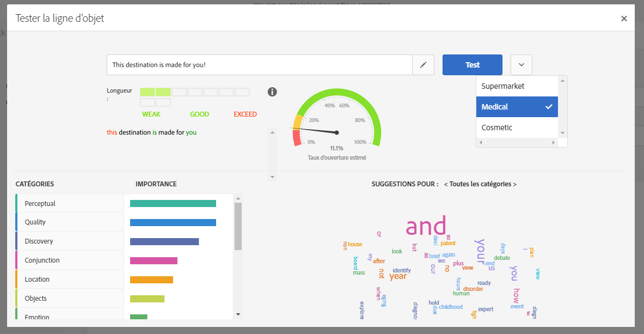Screen dimensions: 644x334
Task: Click the checkmark next to Medical
Action: point(549,107)
